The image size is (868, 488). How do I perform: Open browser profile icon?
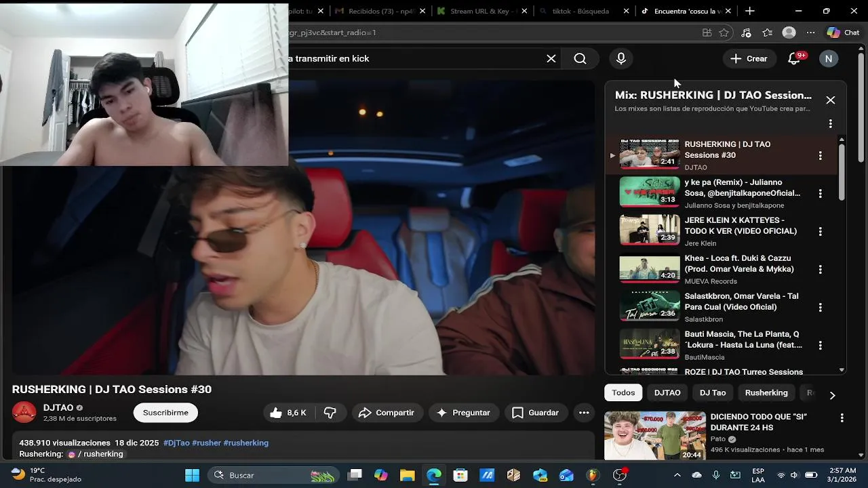tap(789, 33)
